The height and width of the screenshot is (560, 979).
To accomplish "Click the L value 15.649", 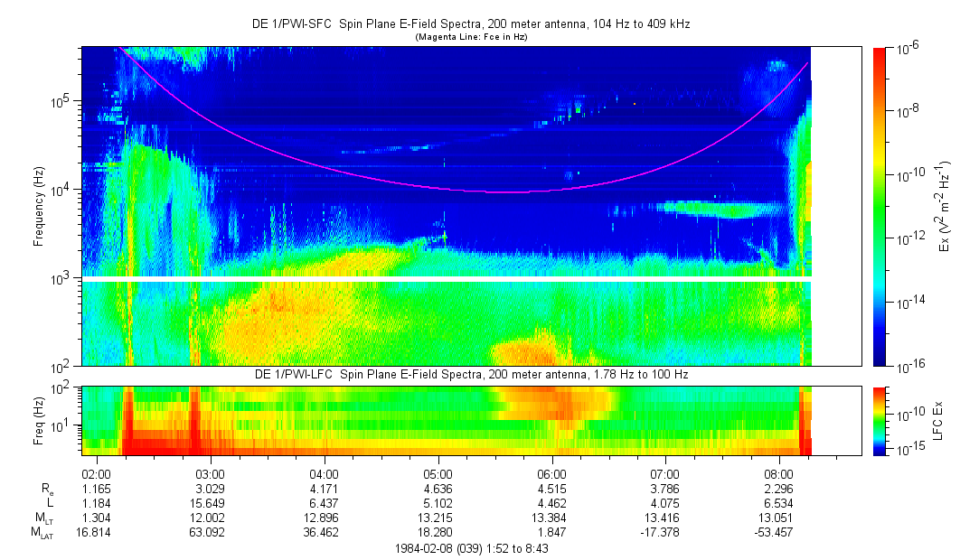I will [207, 503].
